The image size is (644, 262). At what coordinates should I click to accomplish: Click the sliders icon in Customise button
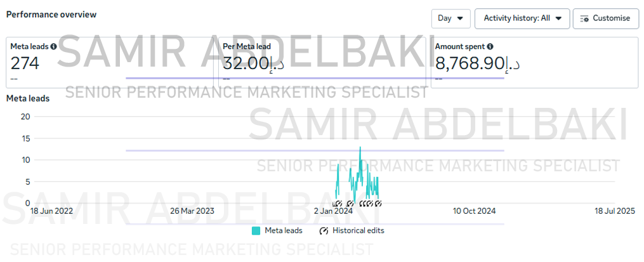point(584,18)
